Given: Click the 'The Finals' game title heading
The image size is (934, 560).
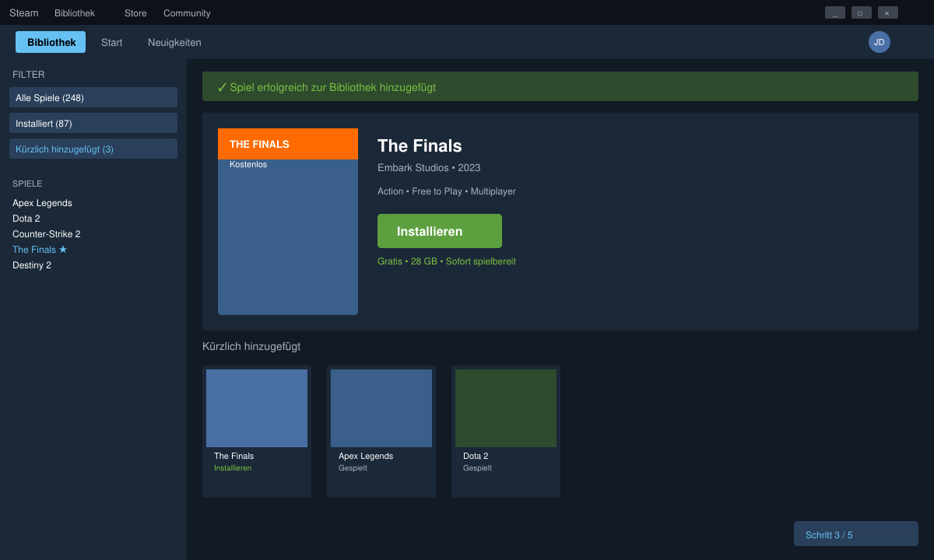Looking at the screenshot, I should point(420,146).
